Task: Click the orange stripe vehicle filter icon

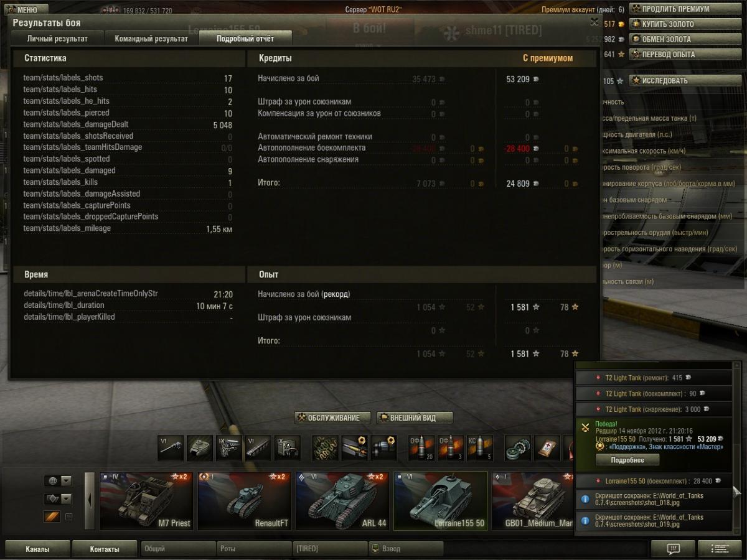Action: coord(52,516)
